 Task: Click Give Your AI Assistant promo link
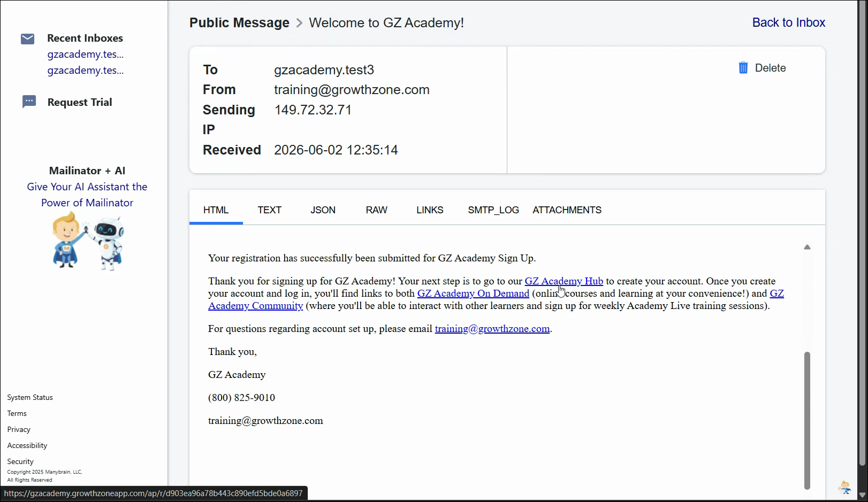point(87,195)
